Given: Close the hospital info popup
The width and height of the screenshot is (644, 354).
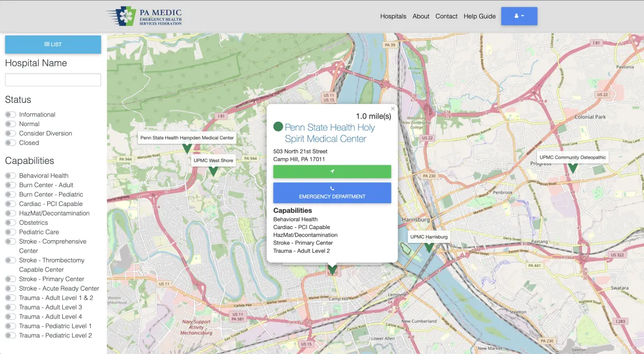Looking at the screenshot, I should click(392, 108).
